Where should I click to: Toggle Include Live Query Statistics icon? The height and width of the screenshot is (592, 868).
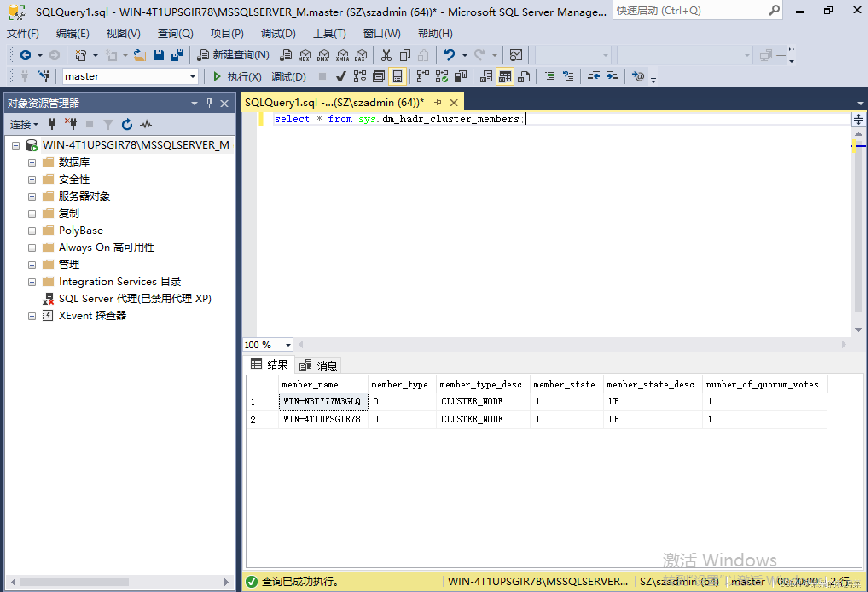point(441,77)
